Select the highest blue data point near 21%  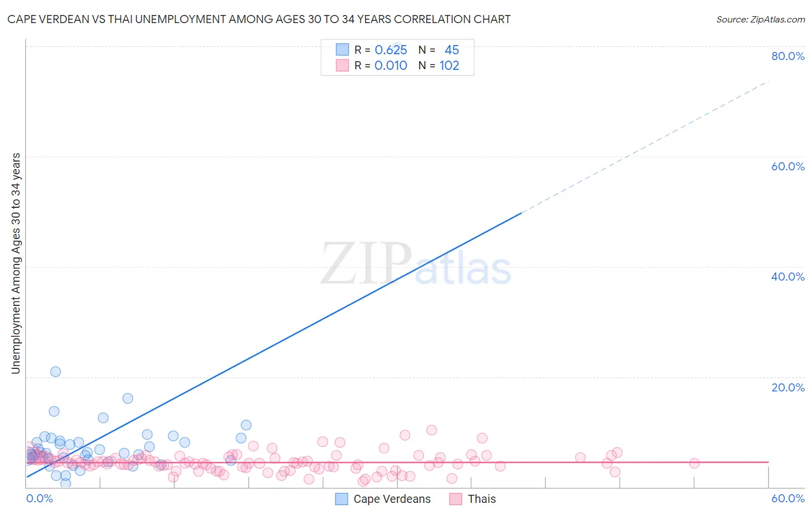click(55, 372)
